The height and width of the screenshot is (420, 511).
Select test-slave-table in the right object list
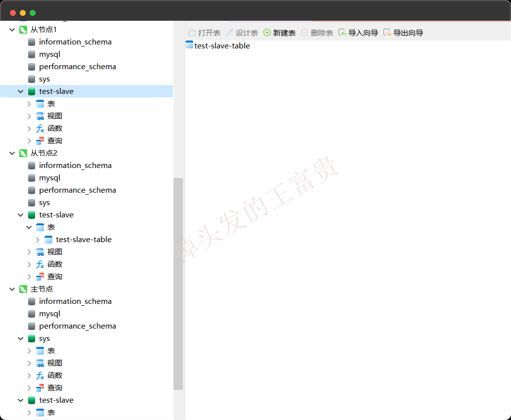pos(222,46)
